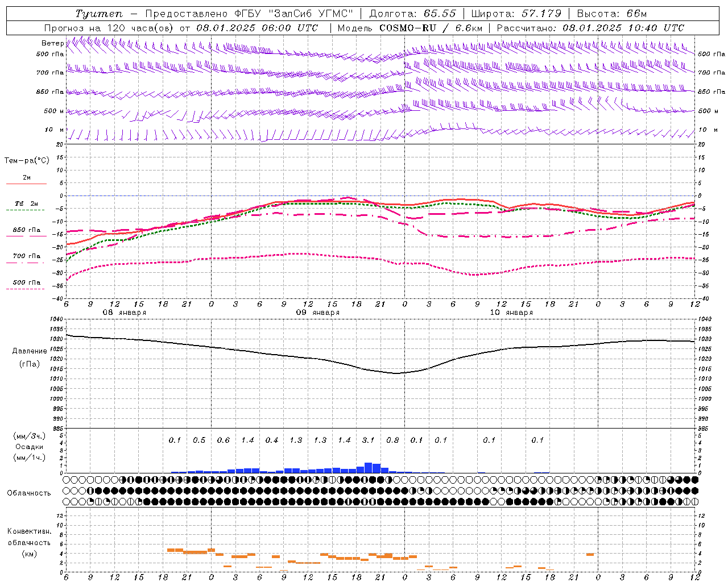Click the "10 м" wind level label on left
The width and height of the screenshot is (728, 582).
[x=54, y=130]
